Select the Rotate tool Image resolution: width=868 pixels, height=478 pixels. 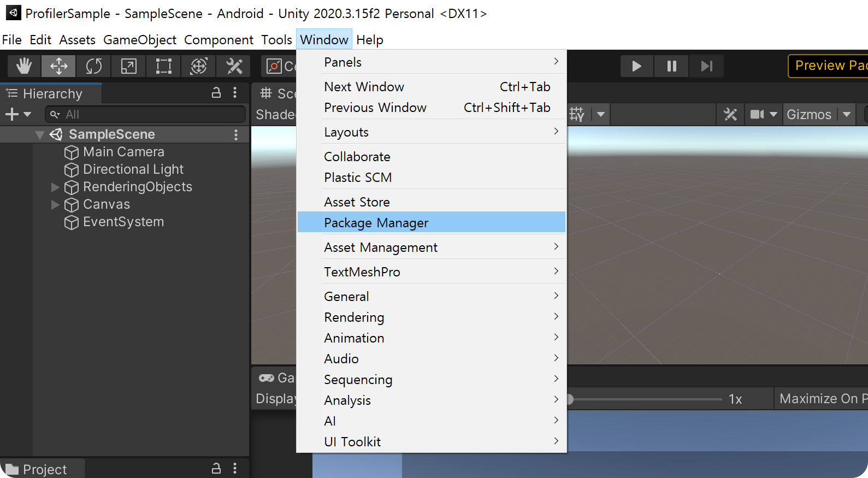[93, 66]
